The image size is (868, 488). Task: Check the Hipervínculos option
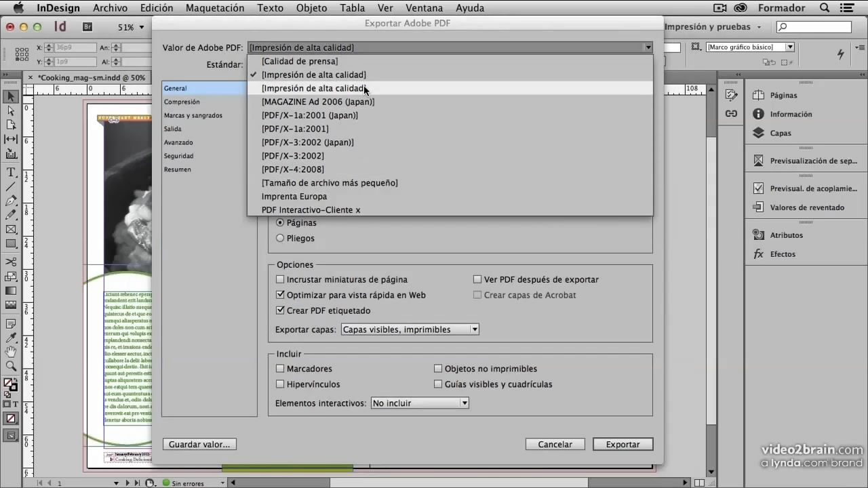280,384
